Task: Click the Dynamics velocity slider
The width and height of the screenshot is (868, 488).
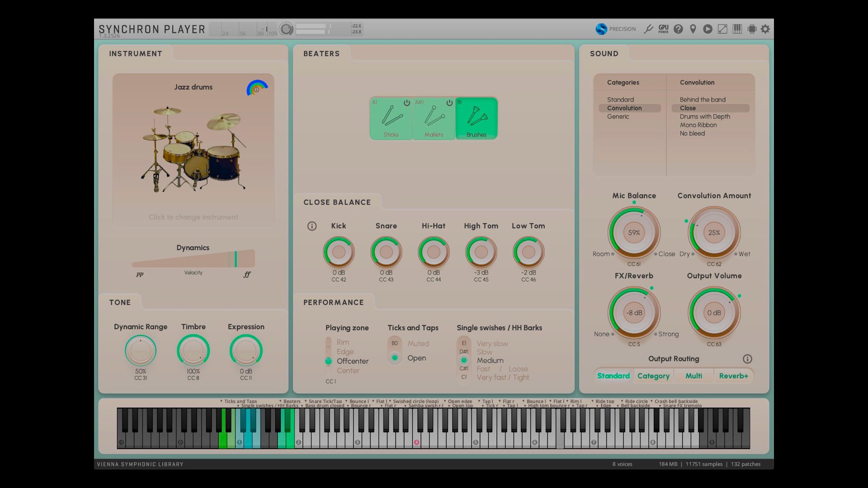Action: (193, 259)
